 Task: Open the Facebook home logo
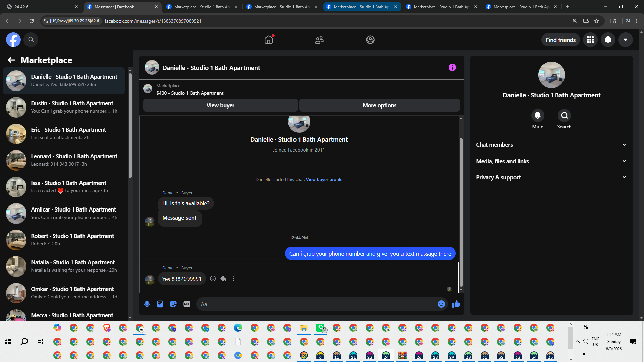(x=13, y=40)
